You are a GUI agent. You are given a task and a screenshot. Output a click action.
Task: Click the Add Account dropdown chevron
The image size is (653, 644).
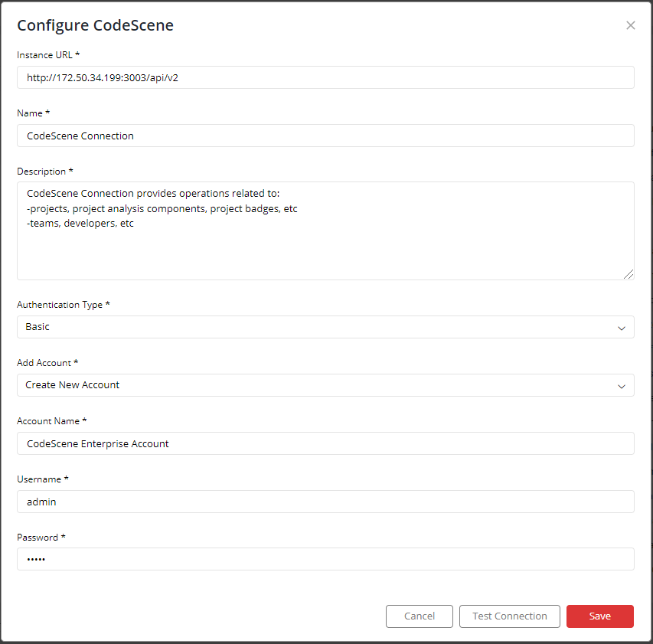622,385
